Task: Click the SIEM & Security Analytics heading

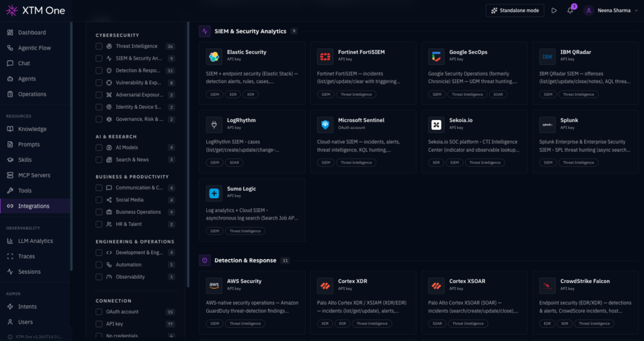Action: 250,31
